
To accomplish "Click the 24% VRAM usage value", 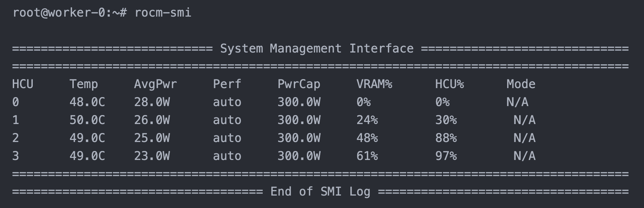I will [367, 120].
